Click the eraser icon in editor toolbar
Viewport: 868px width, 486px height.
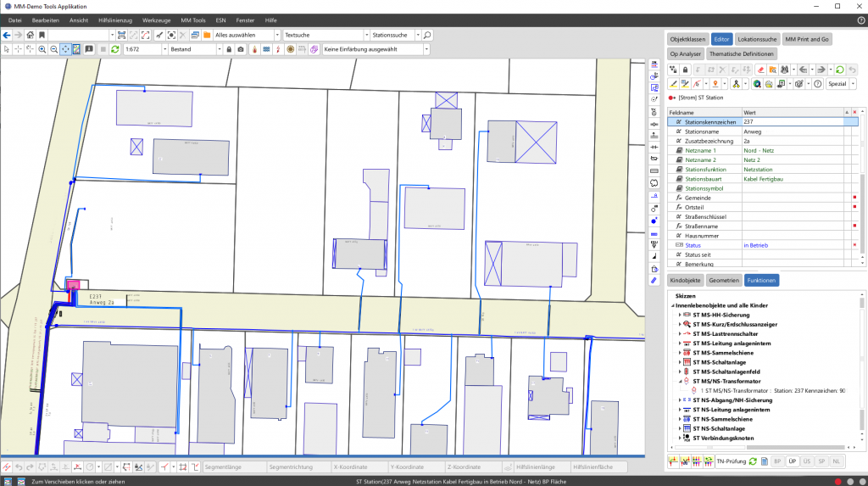click(x=761, y=70)
